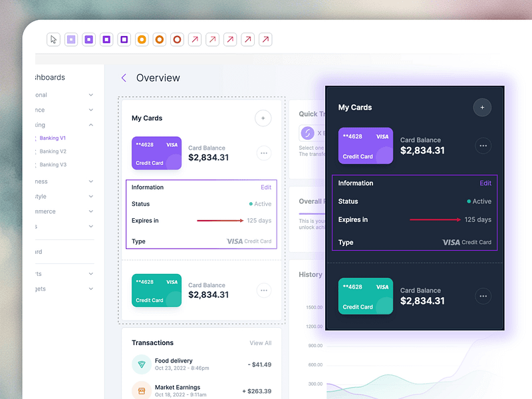Open Banking V1 in the sidebar
Image resolution: width=532 pixels, height=399 pixels.
click(x=53, y=138)
